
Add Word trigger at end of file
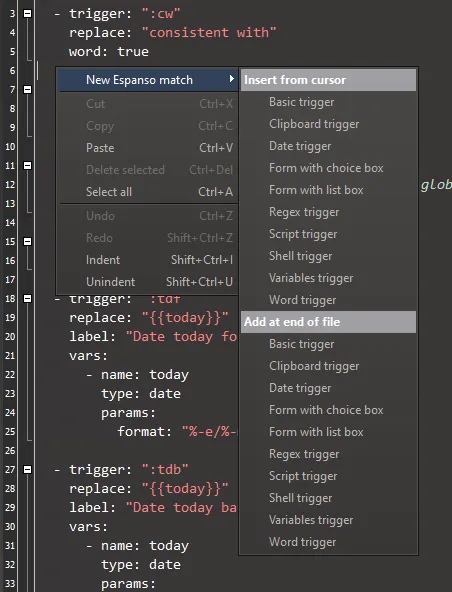328,542
